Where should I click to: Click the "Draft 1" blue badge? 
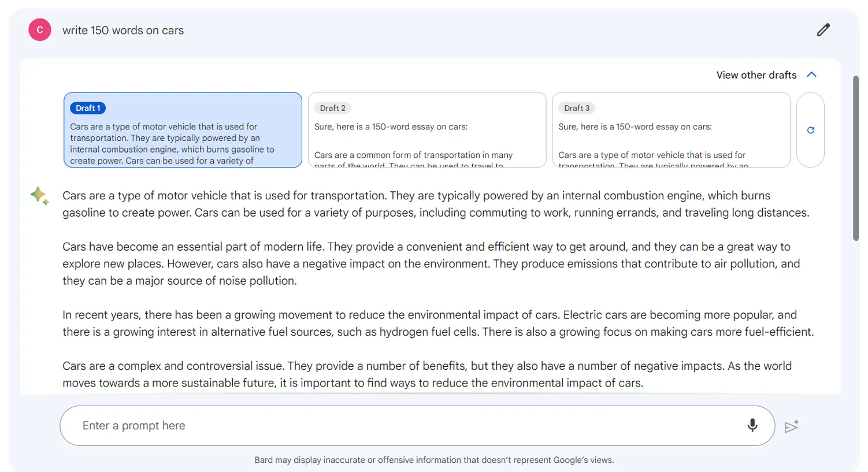88,108
